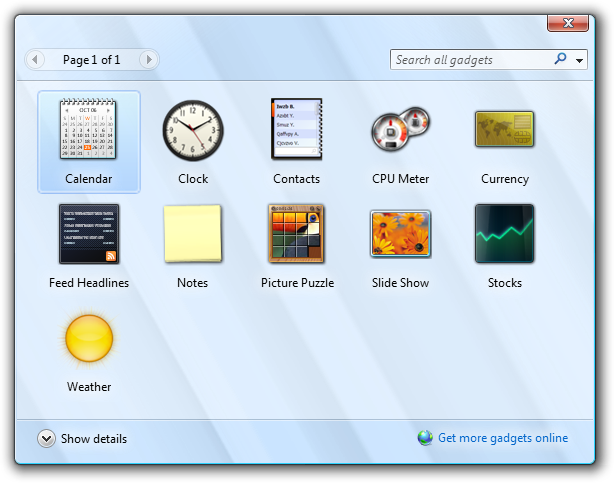Pick the Stocks gadget icon
The height and width of the screenshot is (483, 614).
(504, 233)
